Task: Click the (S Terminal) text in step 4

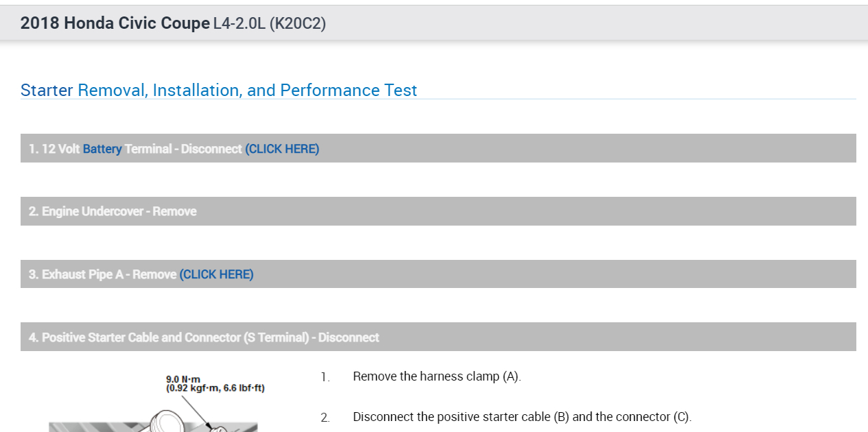Action: pyautogui.click(x=276, y=337)
